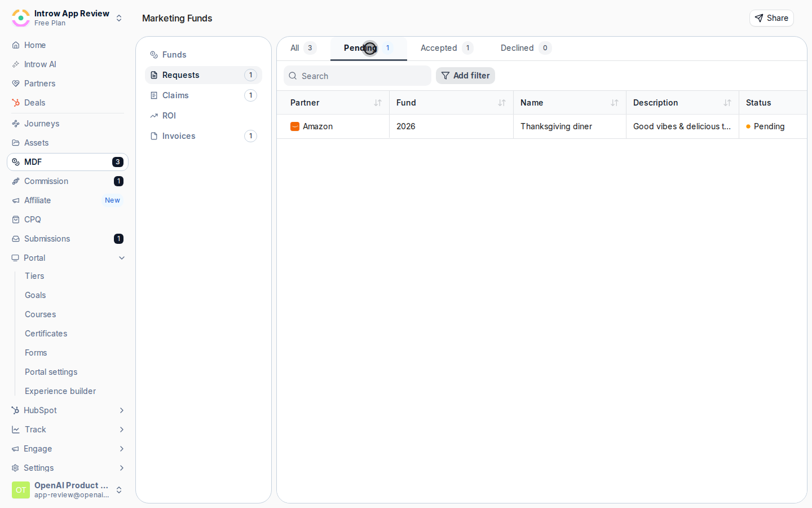Click the Home icon in sidebar
The image size is (812, 508).
(x=16, y=45)
